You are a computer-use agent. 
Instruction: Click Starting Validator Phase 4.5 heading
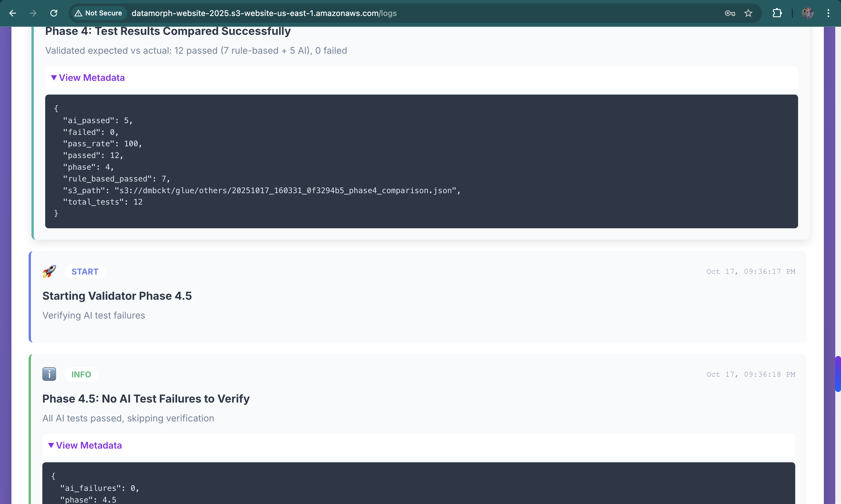click(x=117, y=296)
